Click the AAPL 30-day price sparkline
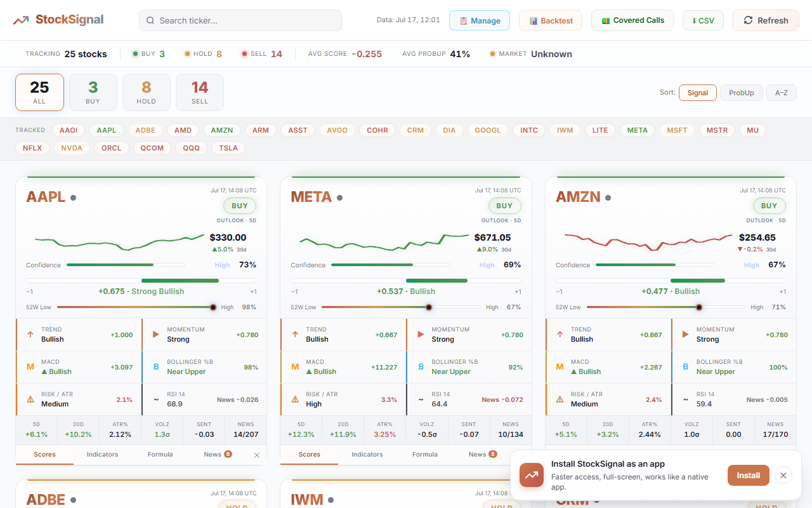This screenshot has height=508, width=812. 119,242
